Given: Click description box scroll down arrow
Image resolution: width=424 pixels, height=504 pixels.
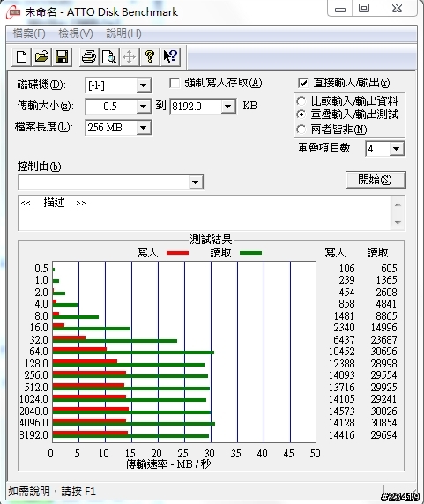Looking at the screenshot, I should pos(398,222).
